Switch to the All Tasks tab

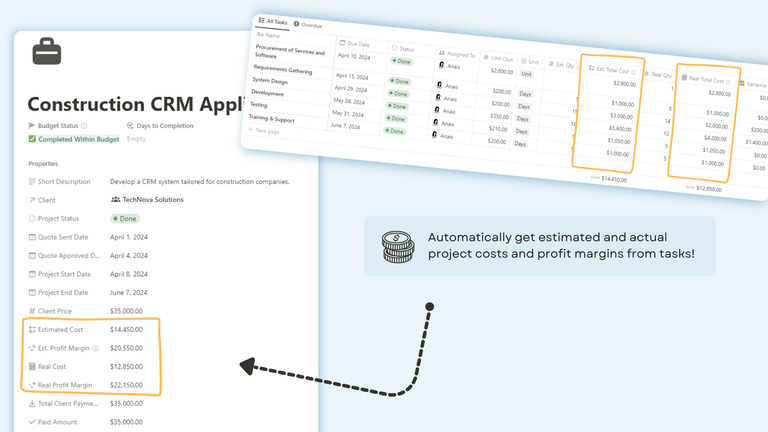click(271, 20)
